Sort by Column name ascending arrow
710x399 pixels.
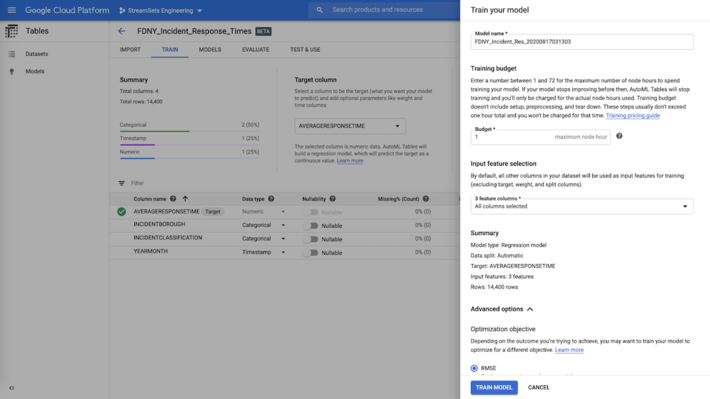coord(185,199)
